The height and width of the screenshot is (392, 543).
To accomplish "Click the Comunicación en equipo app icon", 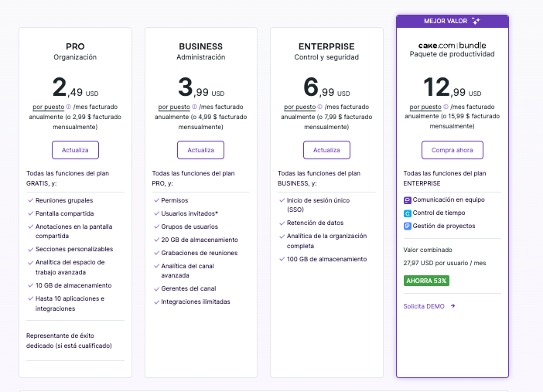I will pyautogui.click(x=407, y=200).
